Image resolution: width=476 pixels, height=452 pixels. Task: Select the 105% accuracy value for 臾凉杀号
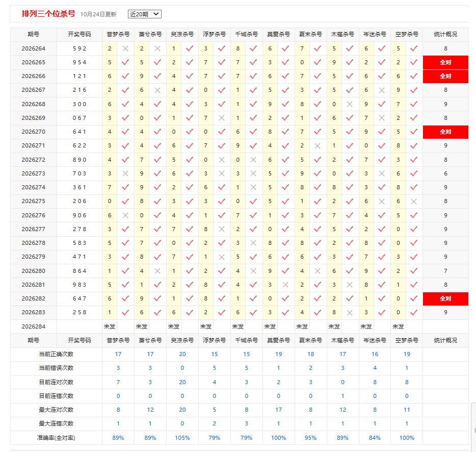(182, 438)
